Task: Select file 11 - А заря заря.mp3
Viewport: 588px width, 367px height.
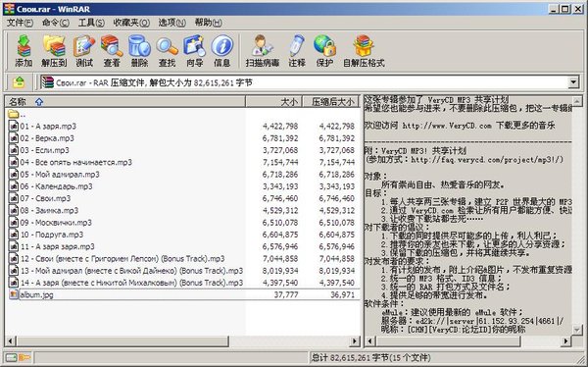Action: (x=58, y=246)
